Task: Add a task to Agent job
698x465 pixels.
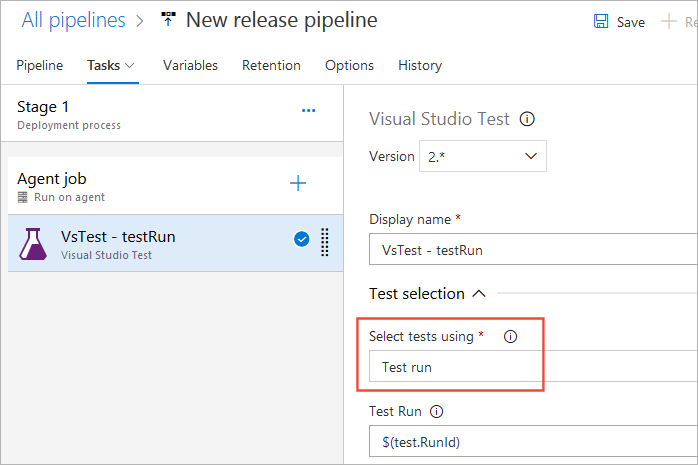Action: (297, 182)
